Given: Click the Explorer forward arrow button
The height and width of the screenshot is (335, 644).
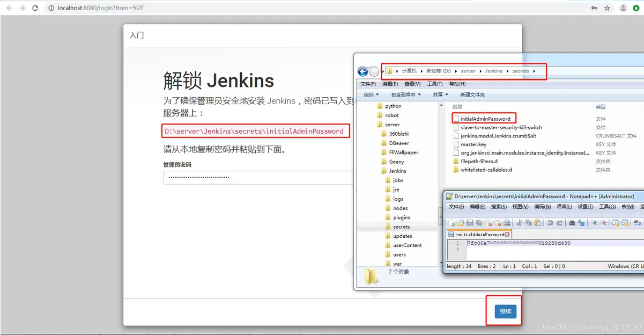Looking at the screenshot, I should (x=374, y=71).
